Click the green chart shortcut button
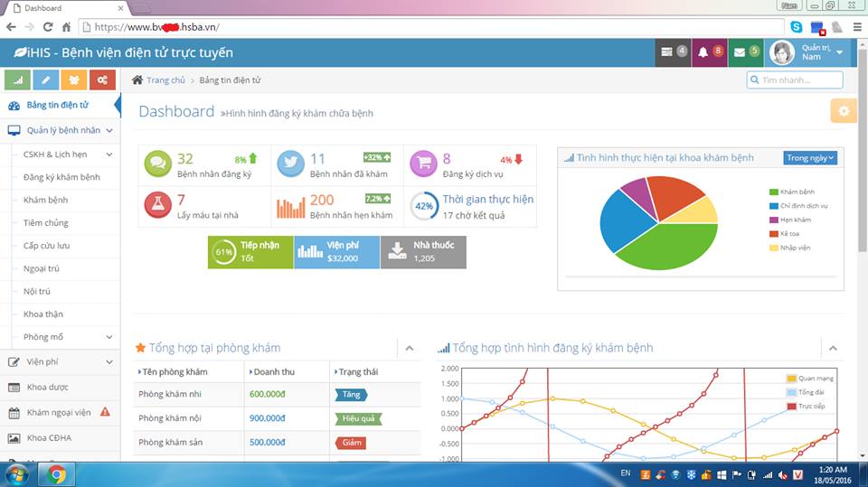 pos(18,80)
